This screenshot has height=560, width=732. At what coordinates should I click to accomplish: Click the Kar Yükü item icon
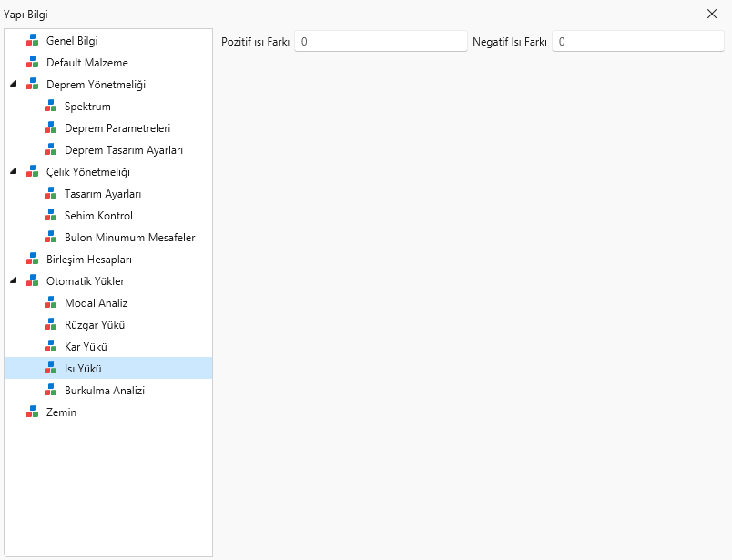(50, 347)
